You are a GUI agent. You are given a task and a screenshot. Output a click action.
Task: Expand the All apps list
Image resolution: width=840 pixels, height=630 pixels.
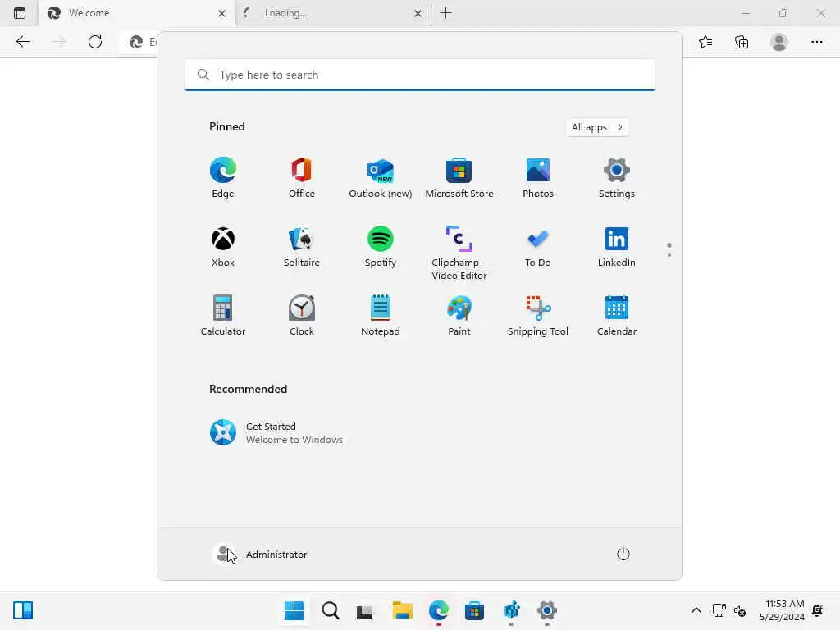click(x=597, y=127)
